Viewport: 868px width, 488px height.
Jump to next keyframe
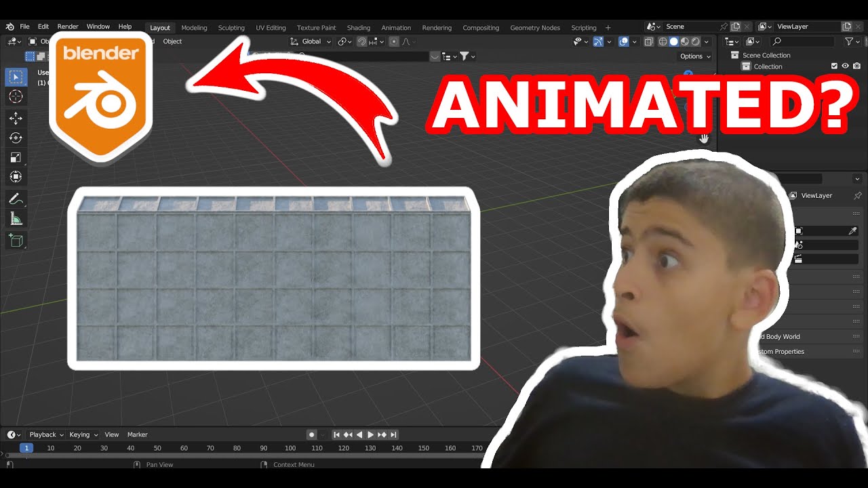tap(382, 434)
